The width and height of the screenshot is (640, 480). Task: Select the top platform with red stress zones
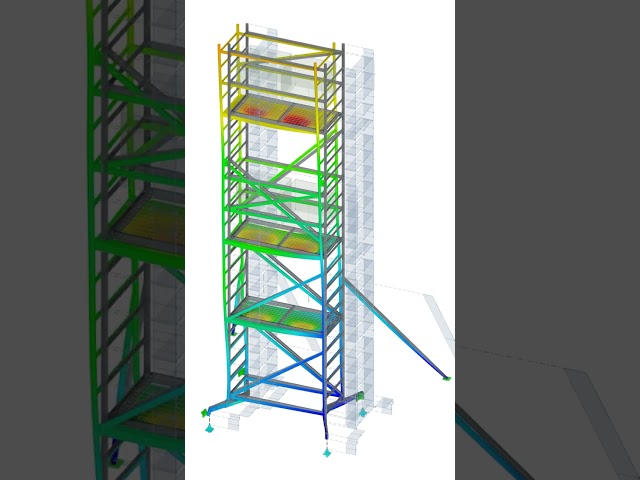click(x=282, y=113)
